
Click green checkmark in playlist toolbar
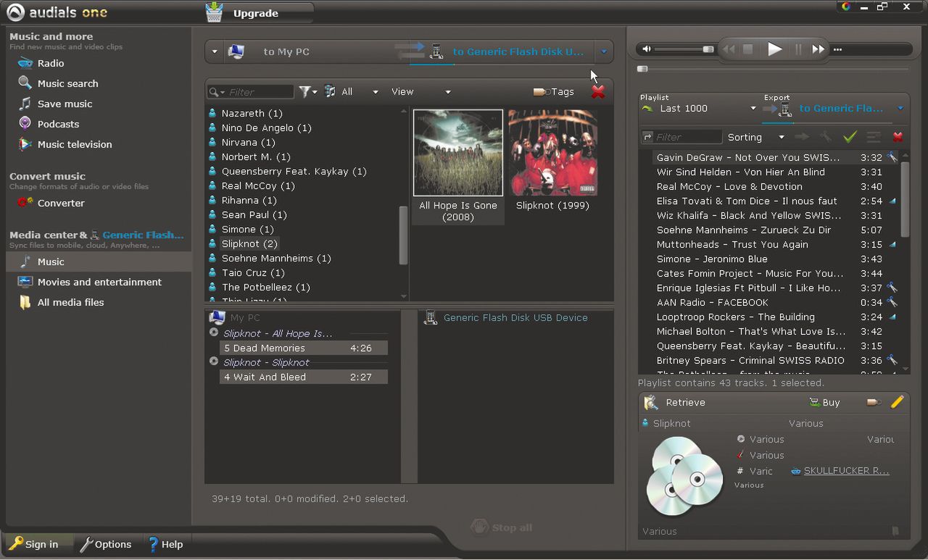coord(850,137)
